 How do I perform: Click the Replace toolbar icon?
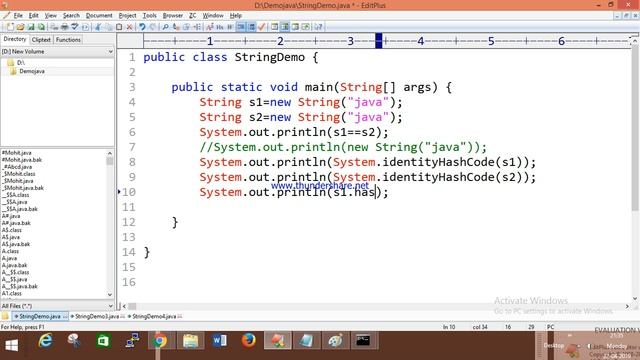point(177,27)
